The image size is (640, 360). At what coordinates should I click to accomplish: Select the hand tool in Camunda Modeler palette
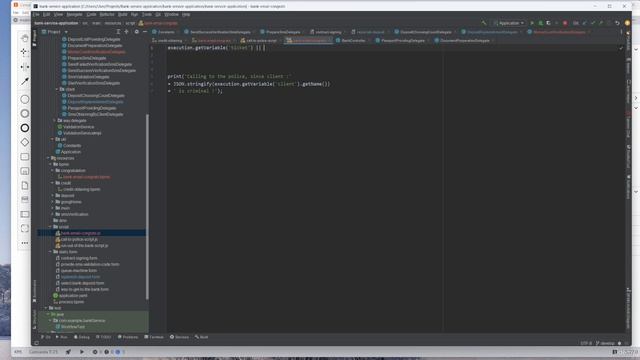point(24,38)
